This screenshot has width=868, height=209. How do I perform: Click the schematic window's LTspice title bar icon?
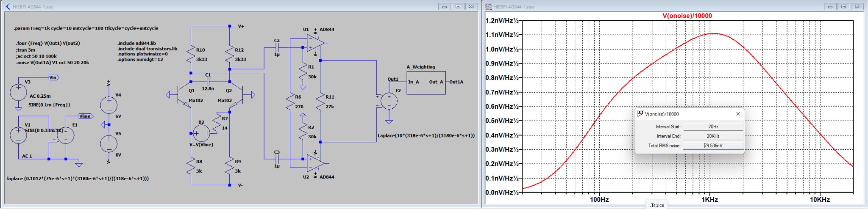click(8, 6)
